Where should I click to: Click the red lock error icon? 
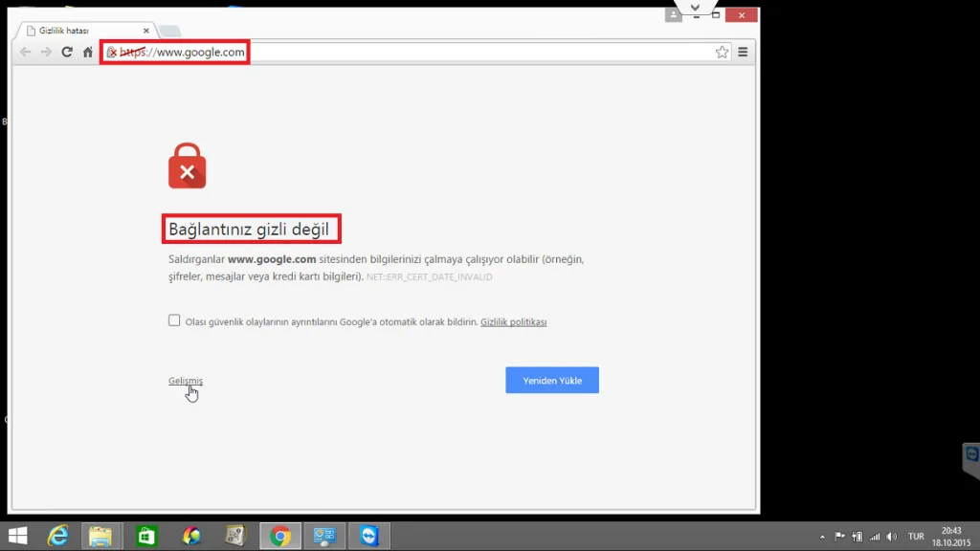[x=187, y=165]
